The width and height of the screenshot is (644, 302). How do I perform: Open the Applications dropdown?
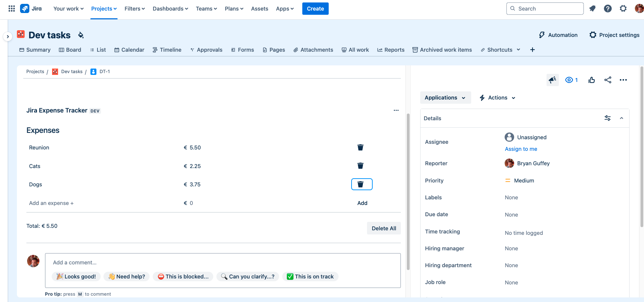445,97
